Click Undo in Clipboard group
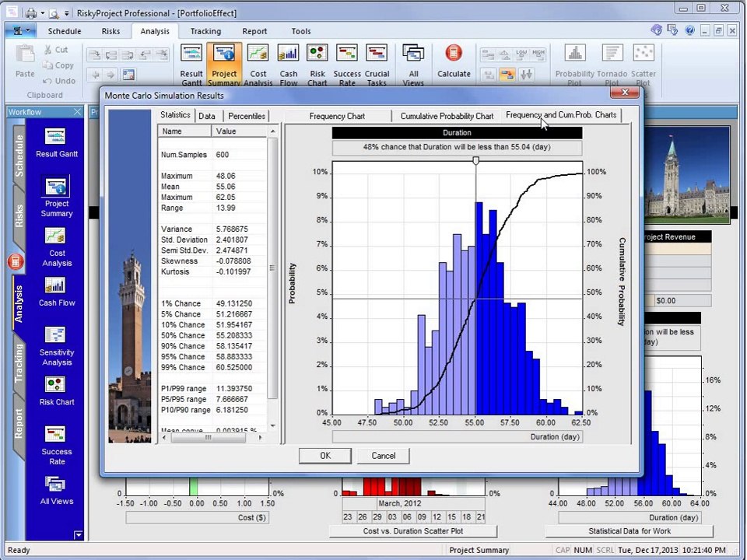Viewport: 747px width, 560px height. 59,81
